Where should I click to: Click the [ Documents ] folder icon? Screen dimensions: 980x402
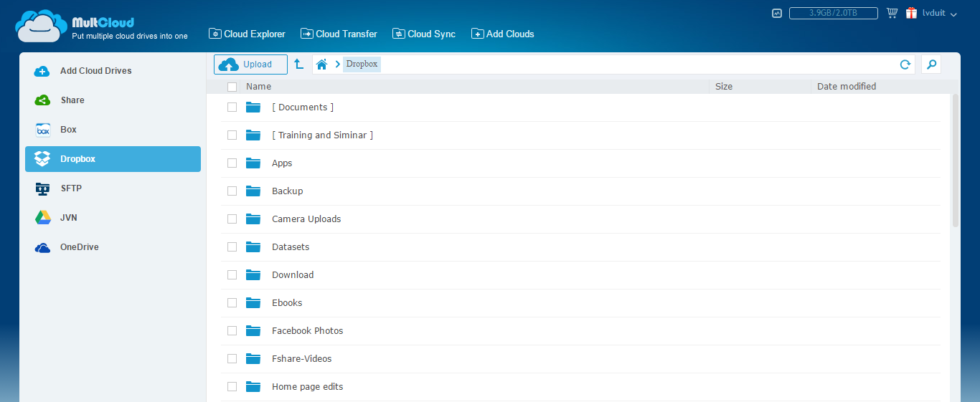click(253, 107)
